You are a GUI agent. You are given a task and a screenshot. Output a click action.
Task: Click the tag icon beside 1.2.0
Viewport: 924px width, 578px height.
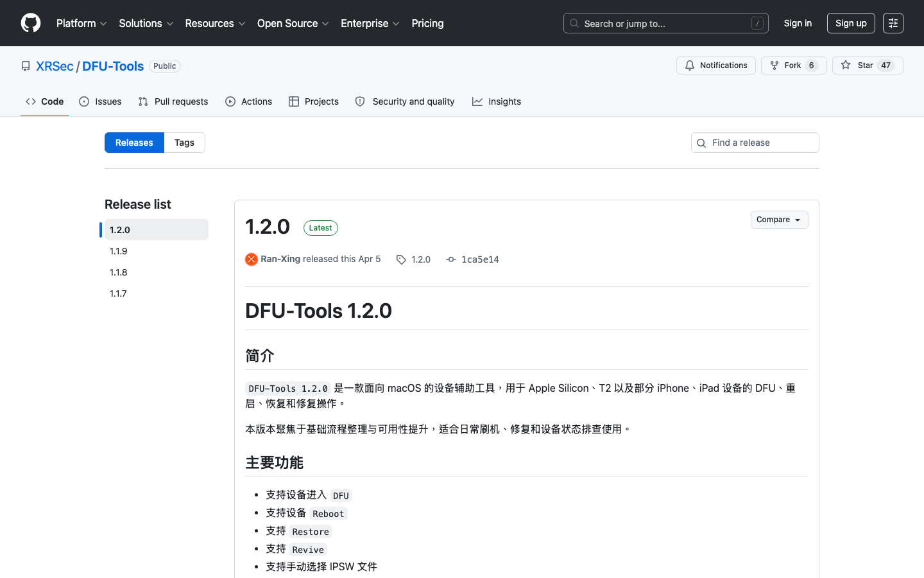(x=401, y=259)
